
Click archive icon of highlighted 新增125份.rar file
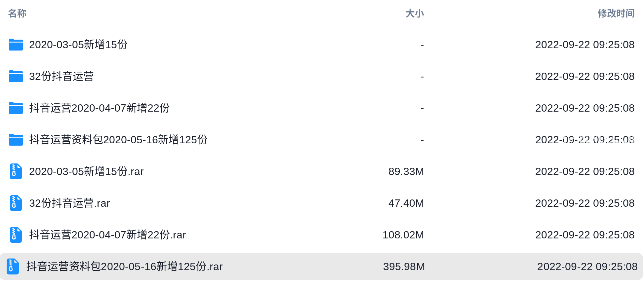click(x=13, y=266)
